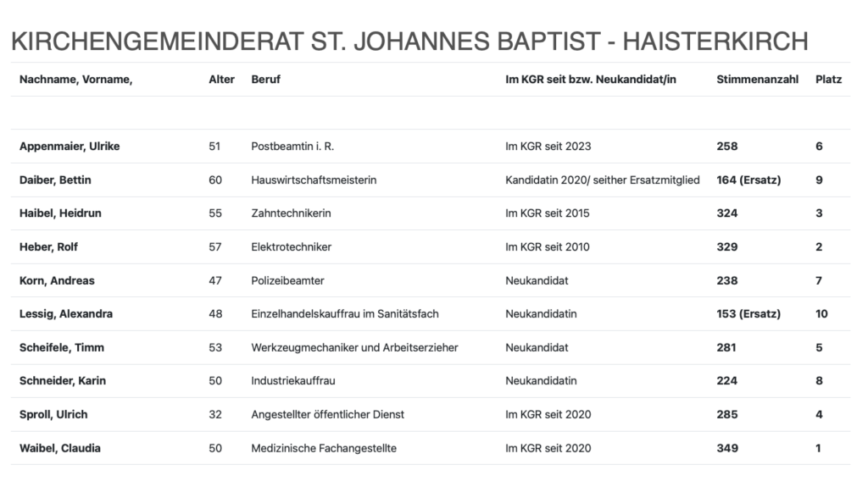The image size is (868, 487).
Task: Click the 'Nachname, Vorname' column header
Action: coord(76,80)
